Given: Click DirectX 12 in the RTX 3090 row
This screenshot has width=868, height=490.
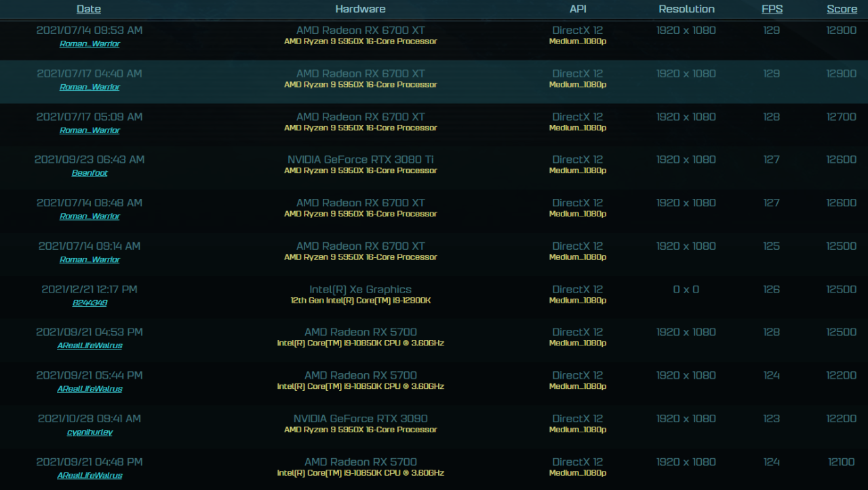Looking at the screenshot, I should tap(577, 419).
